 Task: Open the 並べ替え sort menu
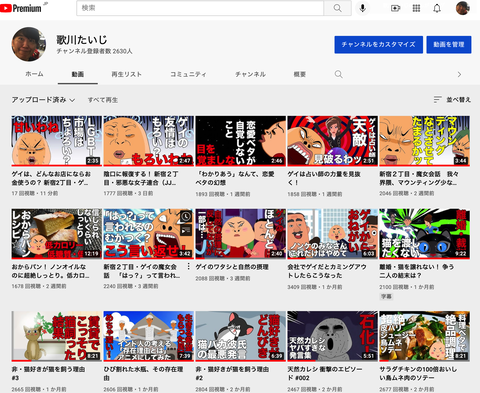coord(452,99)
